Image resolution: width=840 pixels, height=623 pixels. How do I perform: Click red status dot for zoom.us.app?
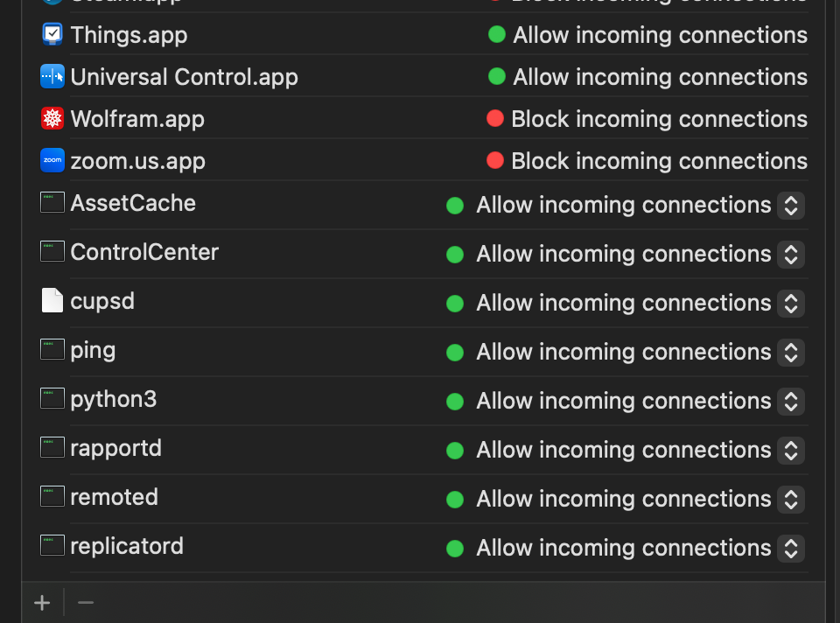coord(494,160)
